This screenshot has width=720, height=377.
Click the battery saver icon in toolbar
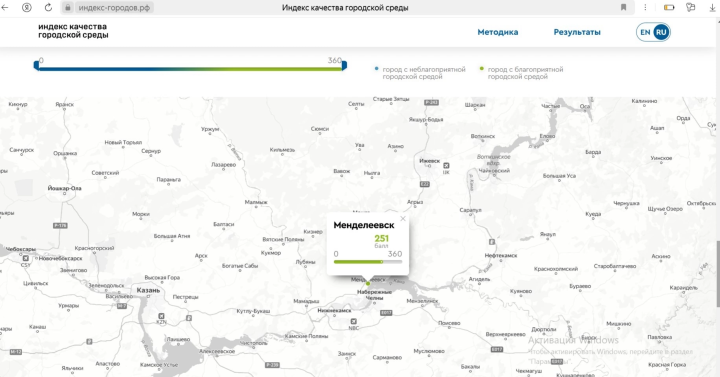pyautogui.click(x=669, y=7)
